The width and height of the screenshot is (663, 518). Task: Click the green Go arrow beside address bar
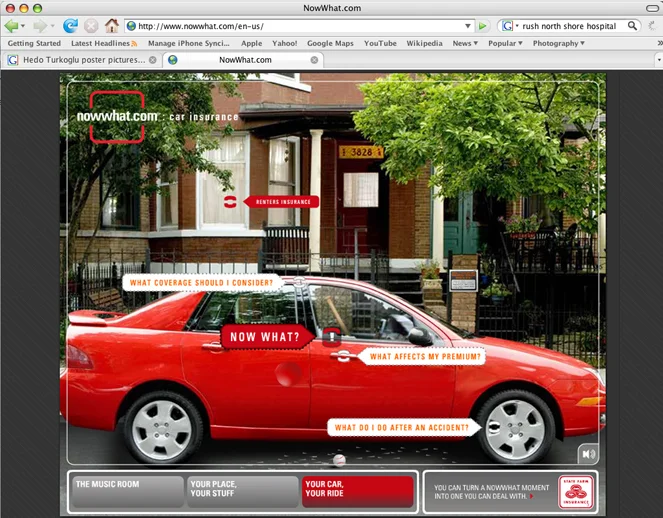coord(482,26)
